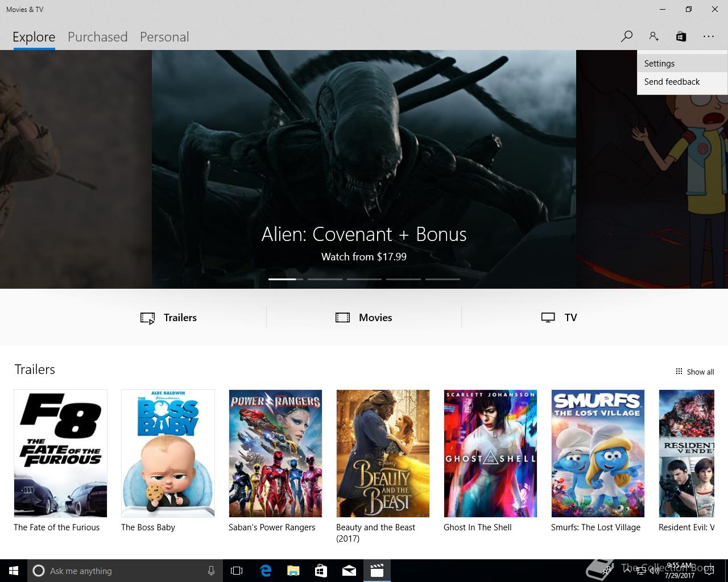Open the search magnifier icon
Viewport: 728px width, 582px height.
click(x=627, y=36)
